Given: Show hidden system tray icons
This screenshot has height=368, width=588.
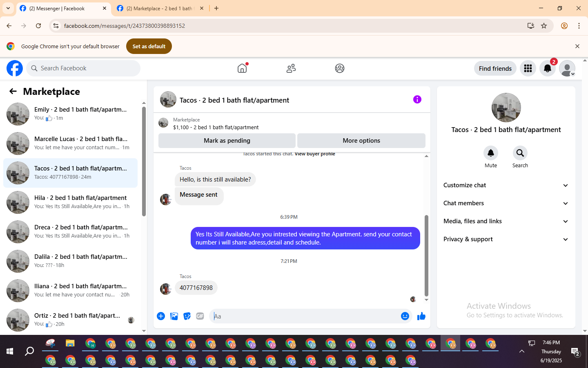Looking at the screenshot, I should tap(522, 351).
